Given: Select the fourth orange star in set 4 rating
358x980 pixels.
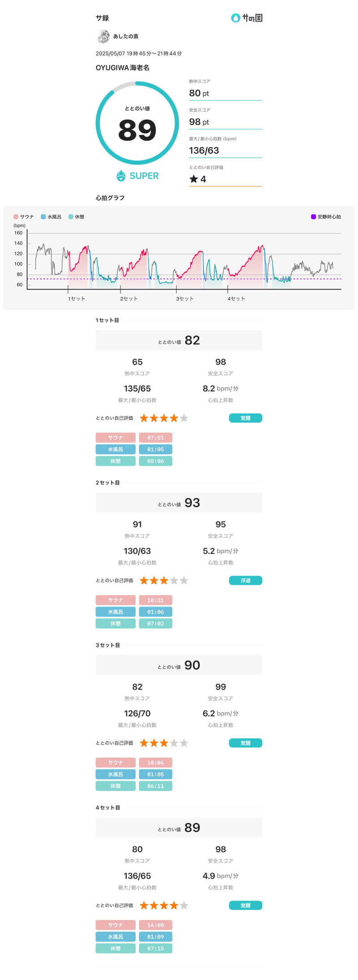Looking at the screenshot, I should click(x=174, y=905).
